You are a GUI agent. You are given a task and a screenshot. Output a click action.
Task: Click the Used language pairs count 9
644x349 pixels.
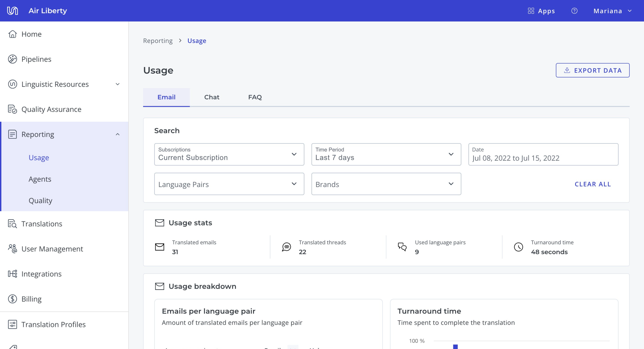[417, 252]
